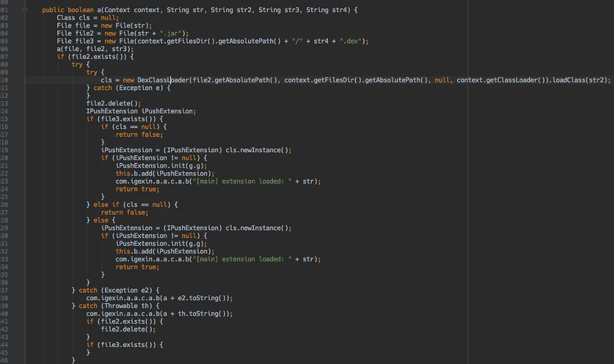Click line number 37 in gutter
Viewport: 614px width, 364px height.
[4, 290]
